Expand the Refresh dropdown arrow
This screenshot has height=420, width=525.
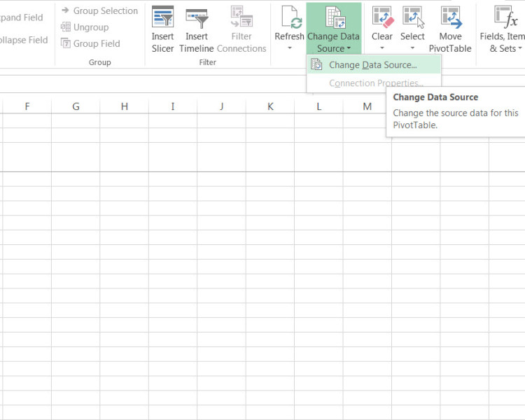289,49
